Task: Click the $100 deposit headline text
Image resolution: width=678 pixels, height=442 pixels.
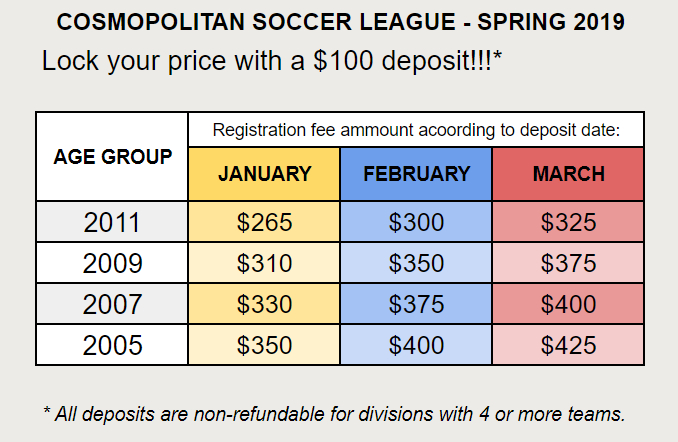Action: [x=272, y=61]
